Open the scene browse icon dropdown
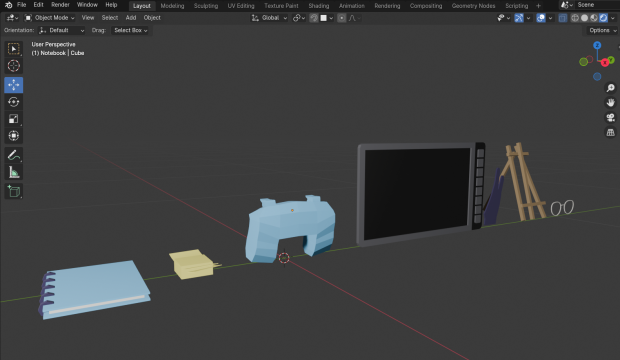 coord(567,5)
